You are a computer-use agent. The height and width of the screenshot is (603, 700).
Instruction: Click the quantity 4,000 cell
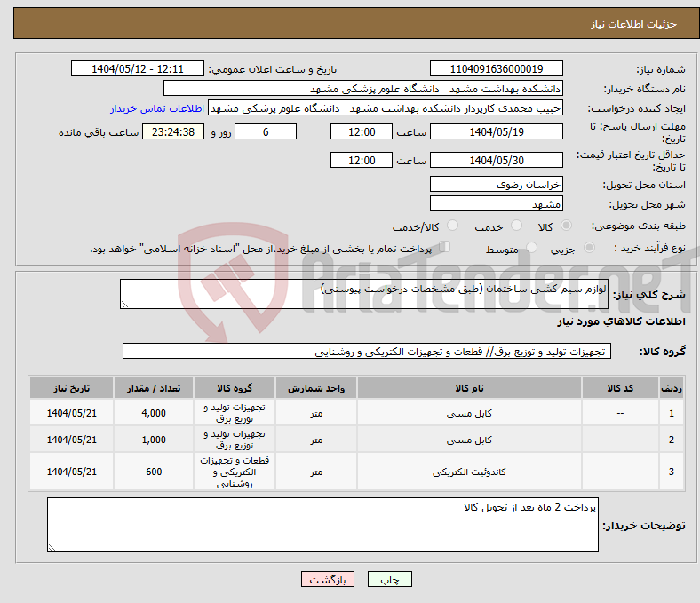154,413
